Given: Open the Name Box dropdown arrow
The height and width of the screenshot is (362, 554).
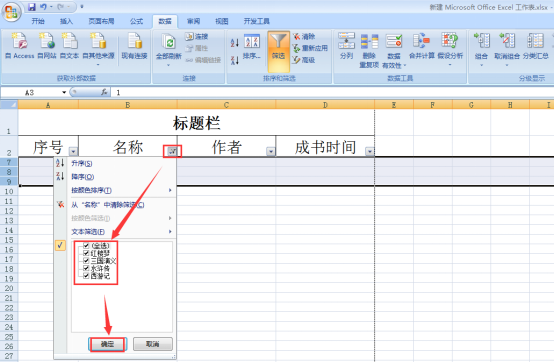Looking at the screenshot, I should click(x=64, y=93).
